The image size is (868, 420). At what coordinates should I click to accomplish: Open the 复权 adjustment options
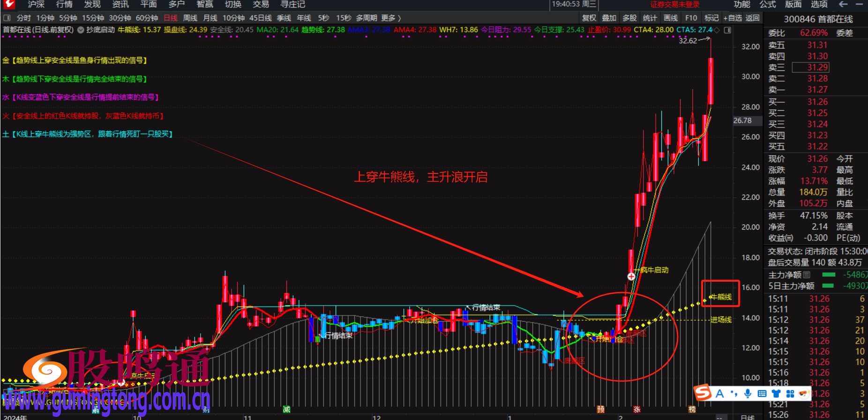coord(589,18)
